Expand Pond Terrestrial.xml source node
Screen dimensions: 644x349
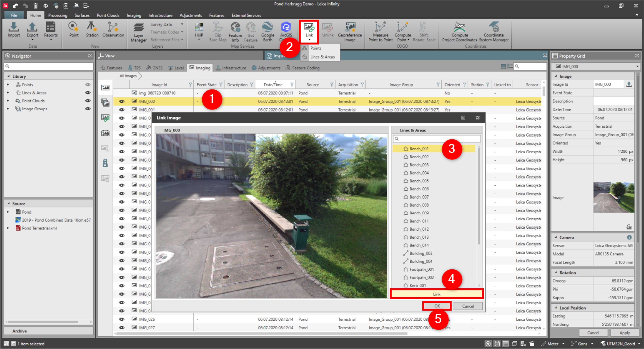click(8, 228)
